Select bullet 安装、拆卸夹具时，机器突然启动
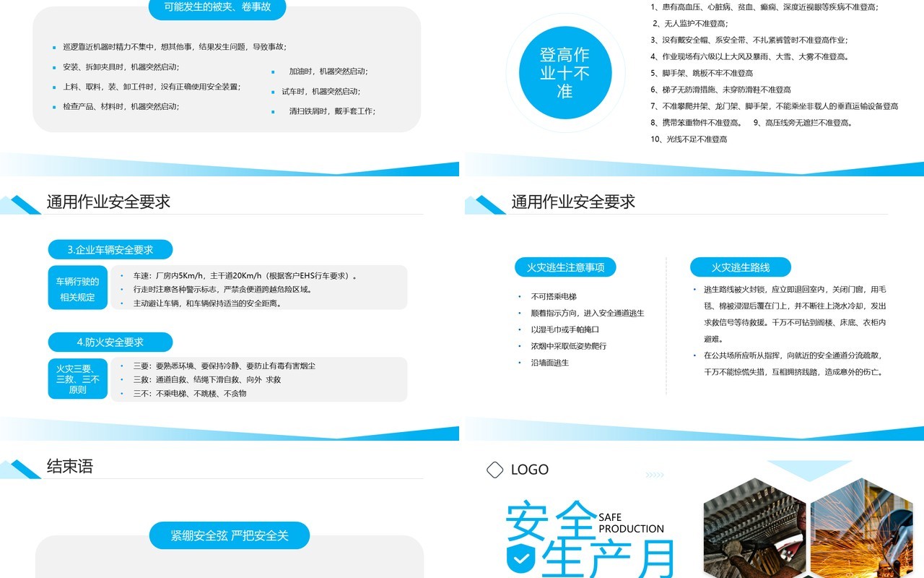 [121, 67]
